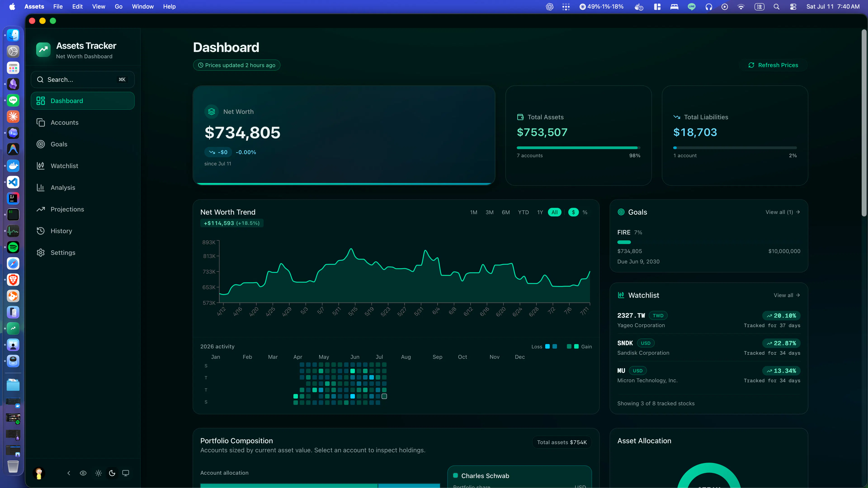The width and height of the screenshot is (868, 488).
Task: Open the Window menu
Action: [143, 6]
